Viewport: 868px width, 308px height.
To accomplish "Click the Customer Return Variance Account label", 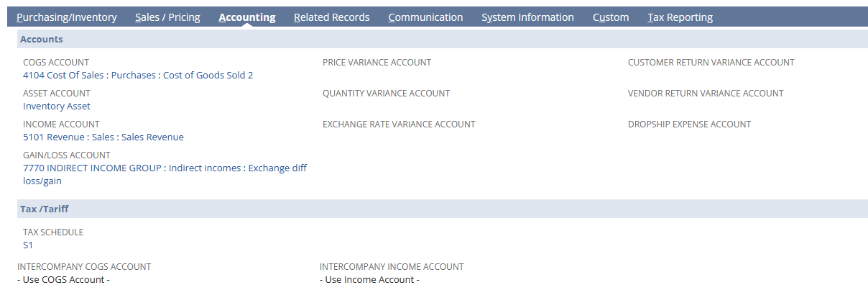I will pyautogui.click(x=711, y=63).
